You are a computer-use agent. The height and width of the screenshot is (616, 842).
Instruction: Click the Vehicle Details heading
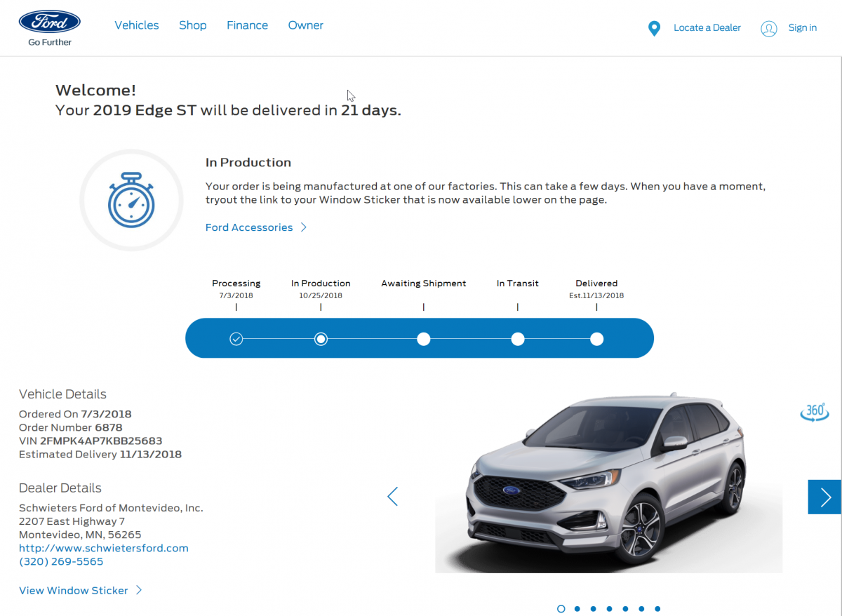[x=62, y=394]
